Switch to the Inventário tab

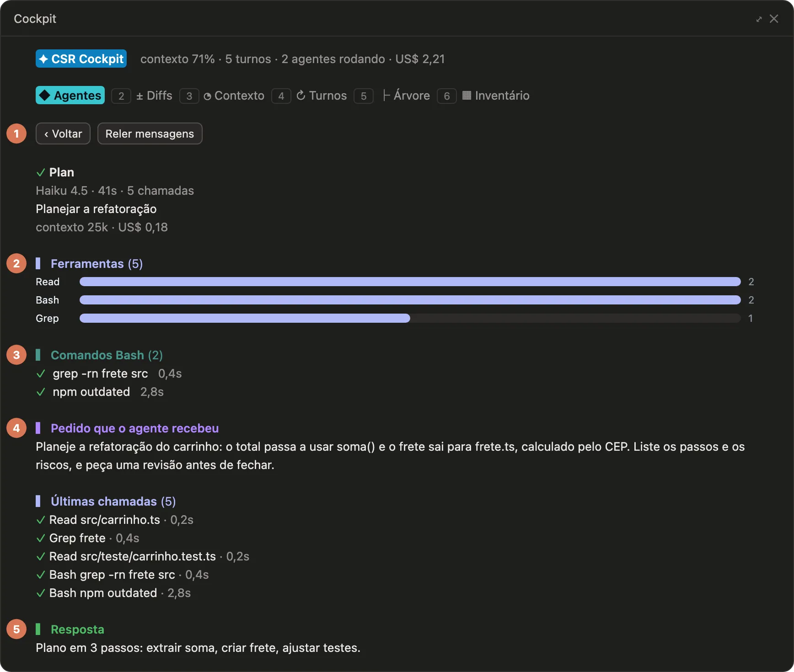point(496,96)
